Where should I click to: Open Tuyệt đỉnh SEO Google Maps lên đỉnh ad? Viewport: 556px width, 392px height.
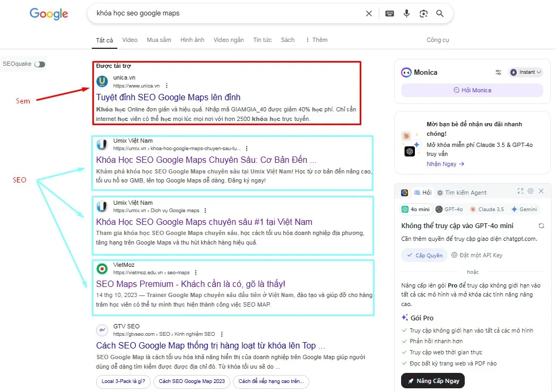coord(168,97)
